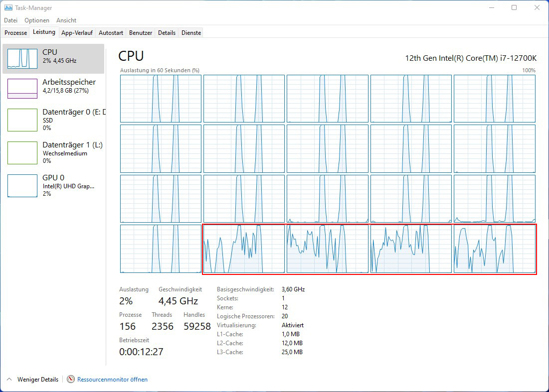549x392 pixels.
Task: Select the CPU mini graph thumbnail in sidebar
Action: (x=22, y=59)
